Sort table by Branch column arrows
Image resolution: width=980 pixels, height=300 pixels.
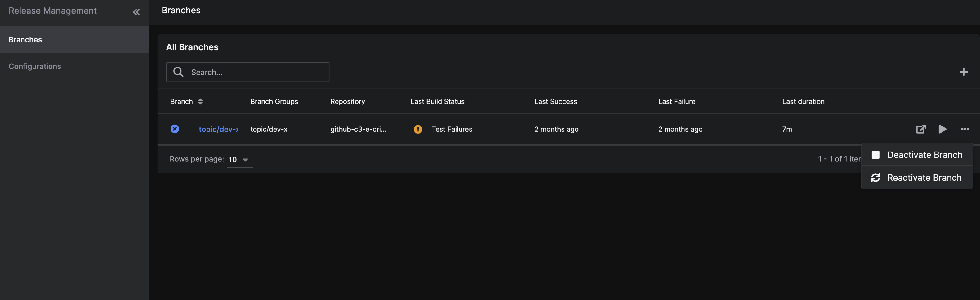[200, 102]
